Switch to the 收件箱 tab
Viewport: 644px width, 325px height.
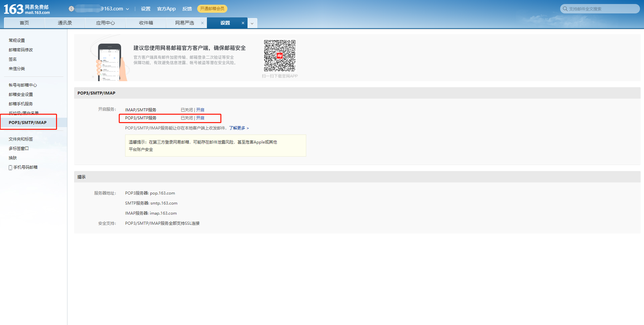pos(146,22)
